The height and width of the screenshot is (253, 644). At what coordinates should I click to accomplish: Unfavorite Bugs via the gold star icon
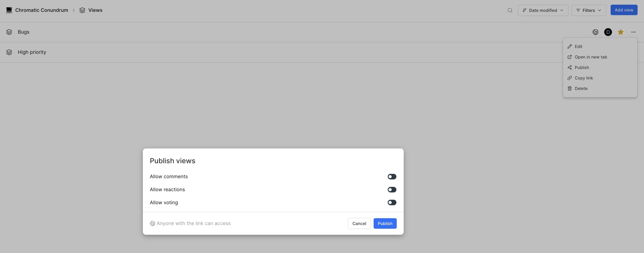click(621, 32)
